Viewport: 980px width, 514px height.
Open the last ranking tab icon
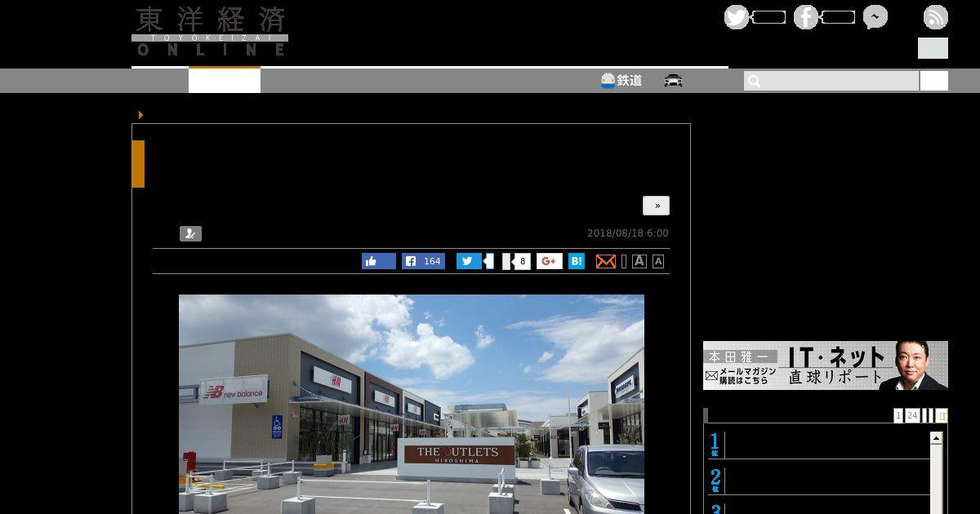coord(942,416)
